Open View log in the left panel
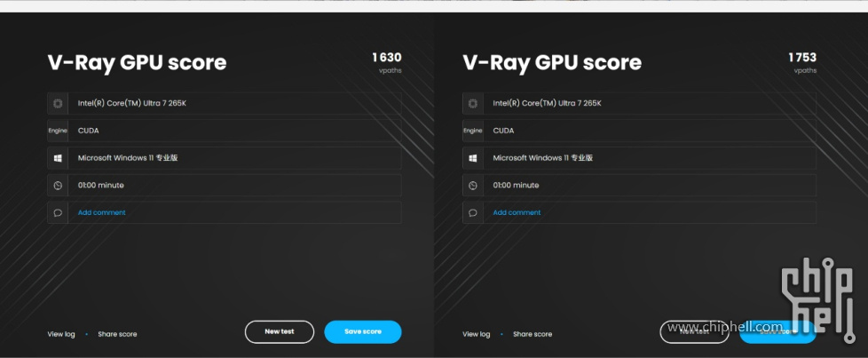The image size is (868, 358). pos(61,334)
